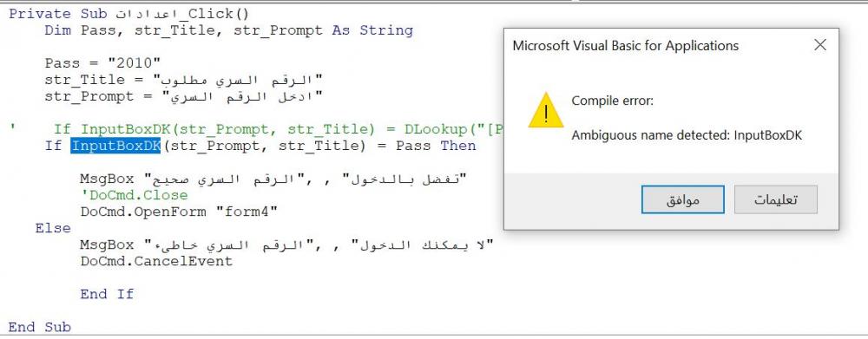Click the Pass = "2010" assignment line

(102, 63)
